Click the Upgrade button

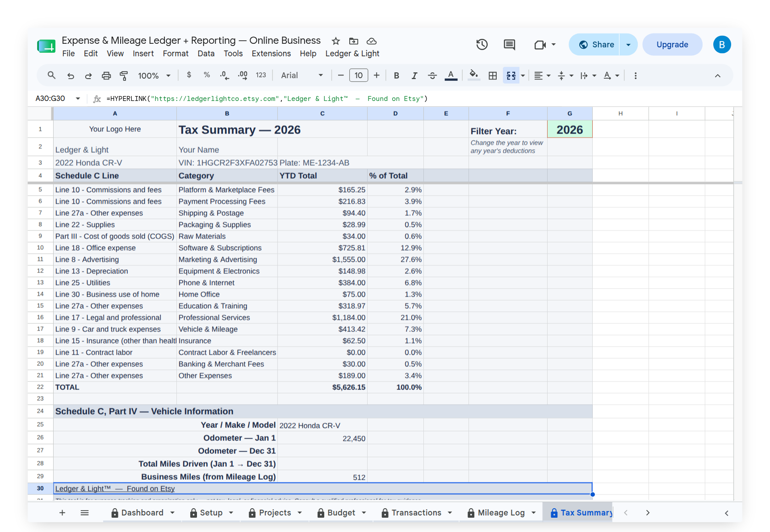click(672, 44)
